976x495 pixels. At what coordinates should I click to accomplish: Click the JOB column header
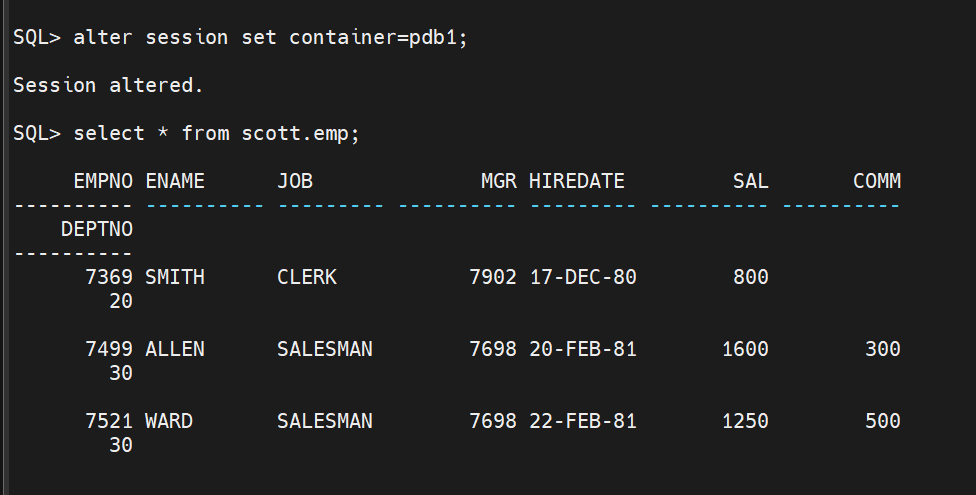click(294, 181)
